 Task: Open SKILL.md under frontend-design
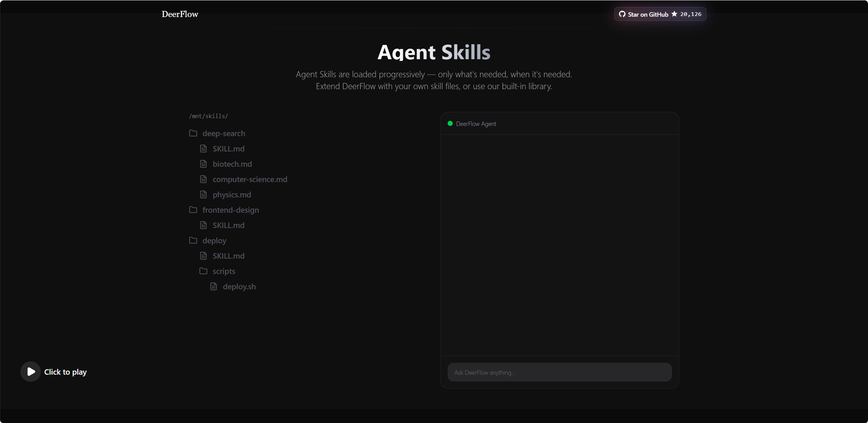coord(228,225)
